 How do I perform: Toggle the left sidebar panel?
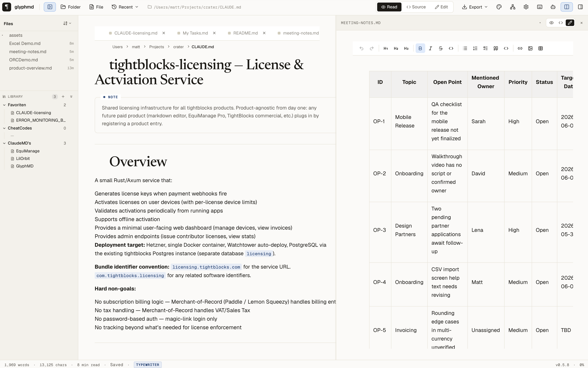tap(50, 7)
